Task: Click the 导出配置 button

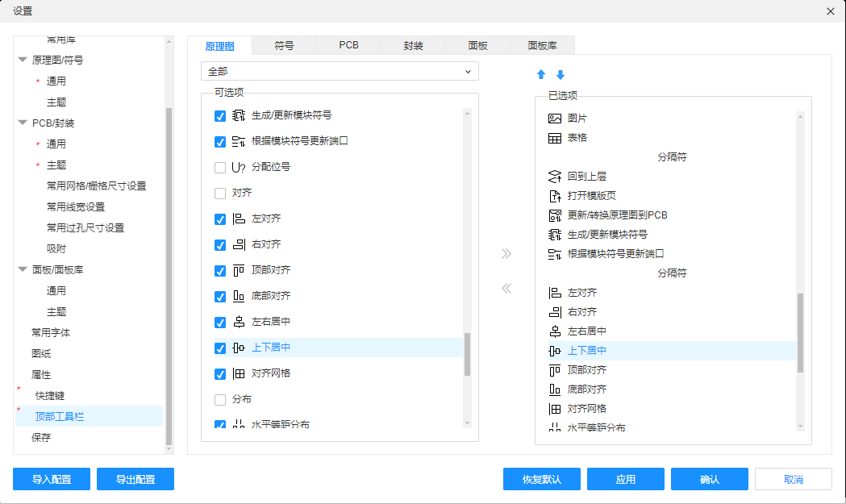Action: [135, 479]
